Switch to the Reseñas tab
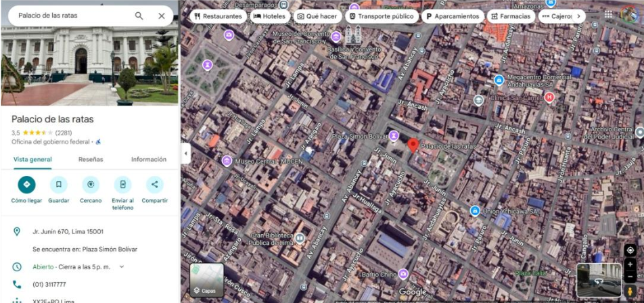Viewport: 644px width, 303px height. pos(91,160)
